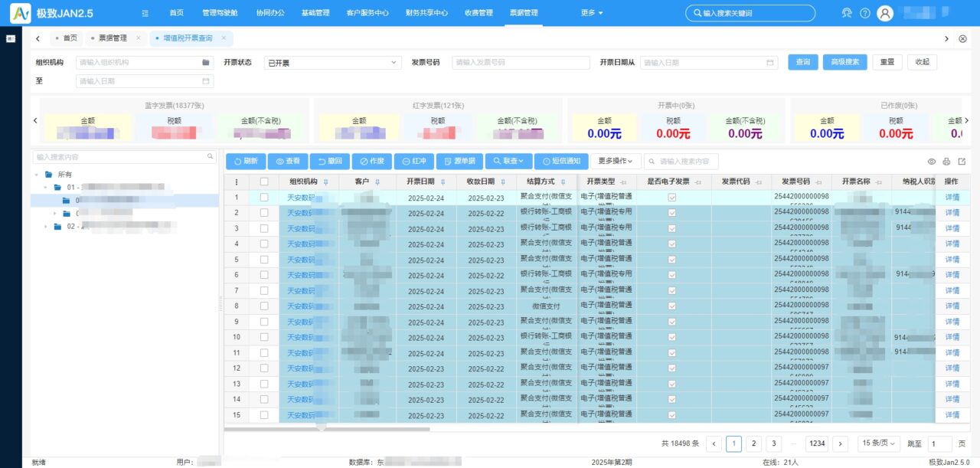
Task: Click the folder icon in 组织机构 field
Action: [206, 62]
